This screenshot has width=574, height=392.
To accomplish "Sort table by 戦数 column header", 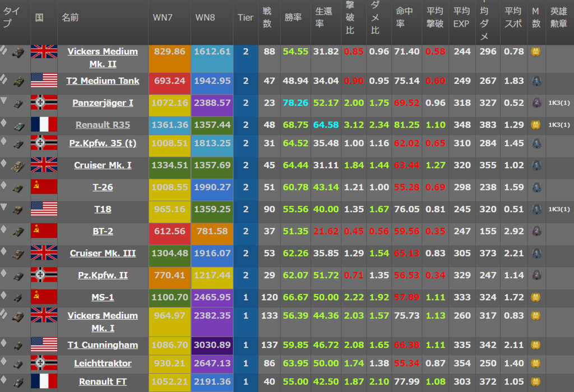I will [x=267, y=17].
